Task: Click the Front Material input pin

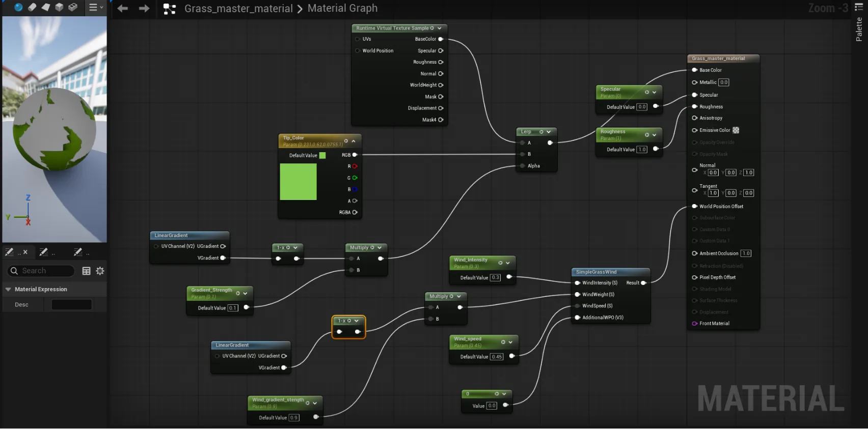Action: (695, 324)
